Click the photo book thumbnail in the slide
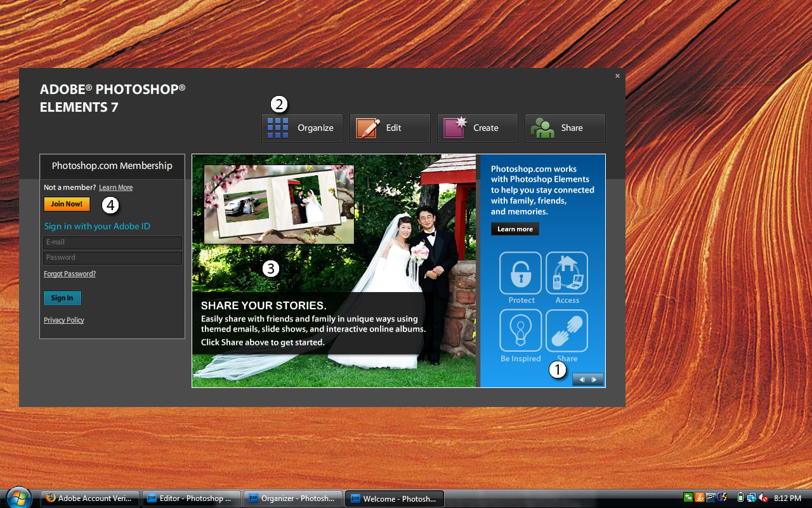This screenshot has height=508, width=812. 279,204
